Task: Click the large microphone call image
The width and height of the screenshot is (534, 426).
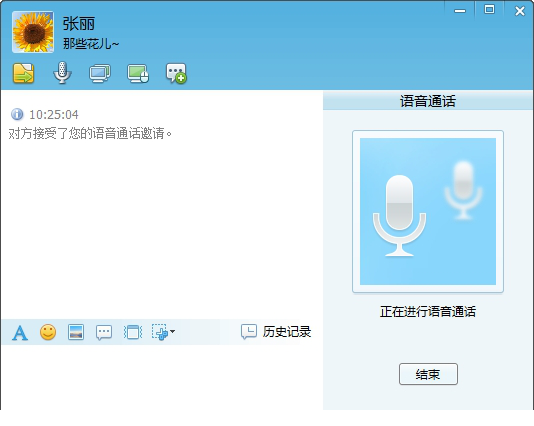Action: [428, 211]
